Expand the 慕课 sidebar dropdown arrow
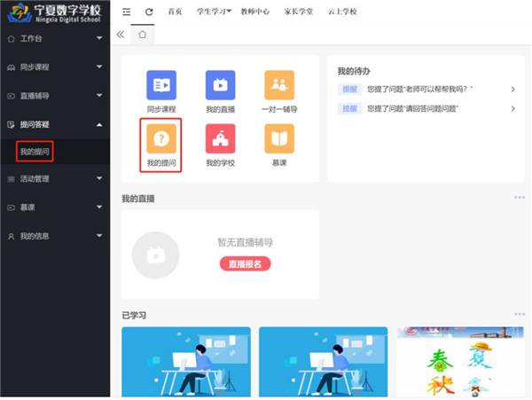 click(x=99, y=207)
